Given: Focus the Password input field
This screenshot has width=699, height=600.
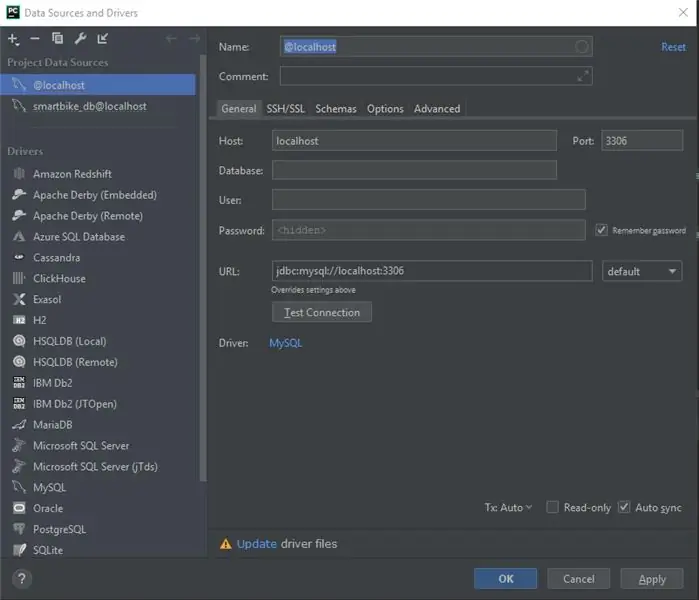Looking at the screenshot, I should point(428,230).
